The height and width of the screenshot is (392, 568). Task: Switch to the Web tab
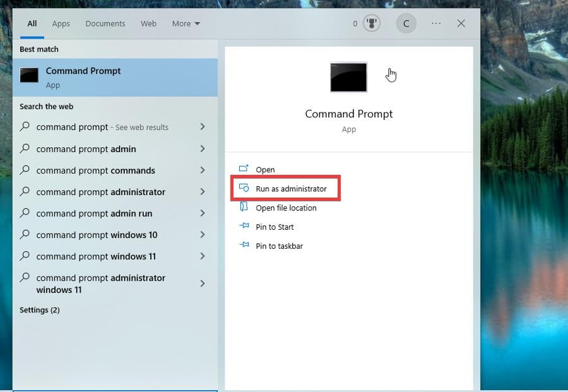pos(148,23)
